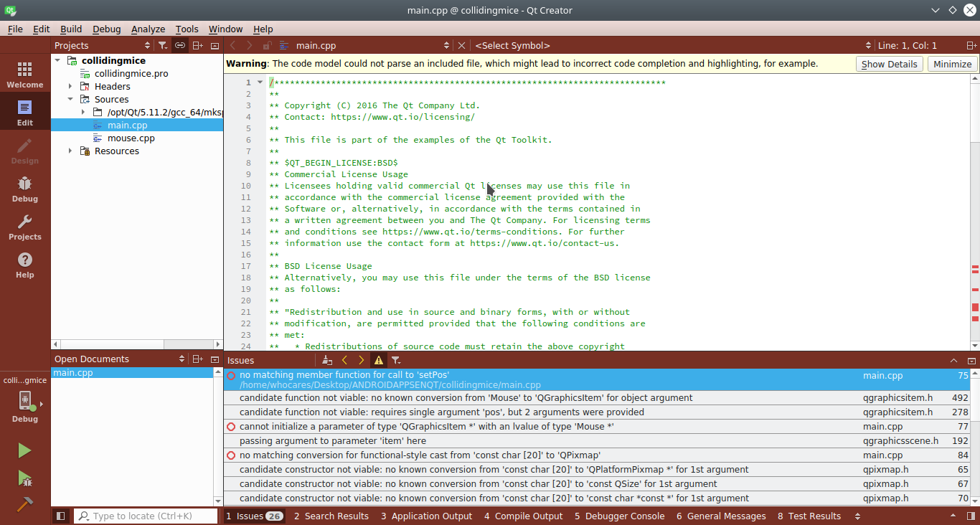Open the Build menu
This screenshot has height=525, width=980.
(x=71, y=29)
